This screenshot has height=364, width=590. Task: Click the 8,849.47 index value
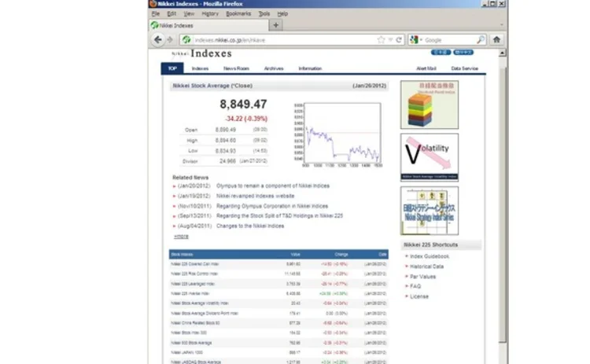click(x=243, y=104)
